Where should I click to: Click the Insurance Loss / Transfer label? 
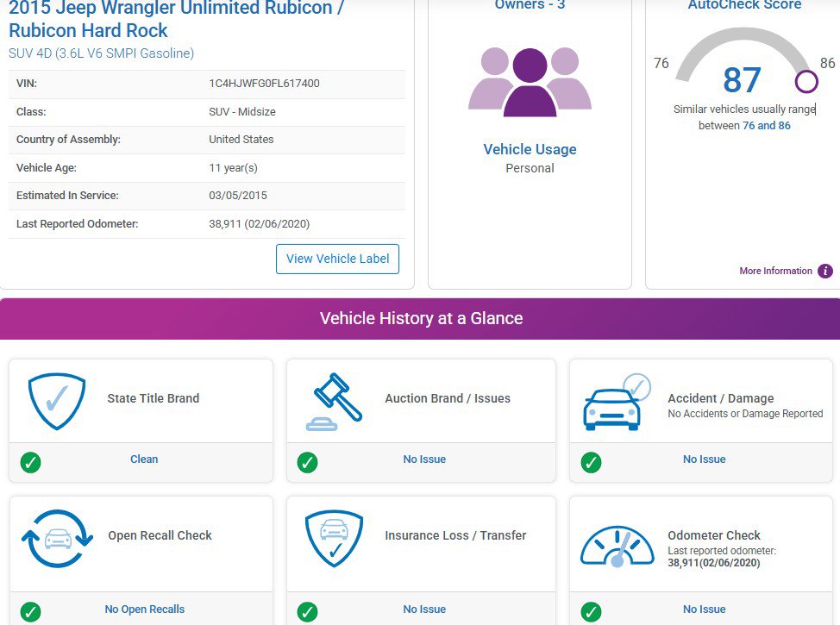[x=455, y=535]
